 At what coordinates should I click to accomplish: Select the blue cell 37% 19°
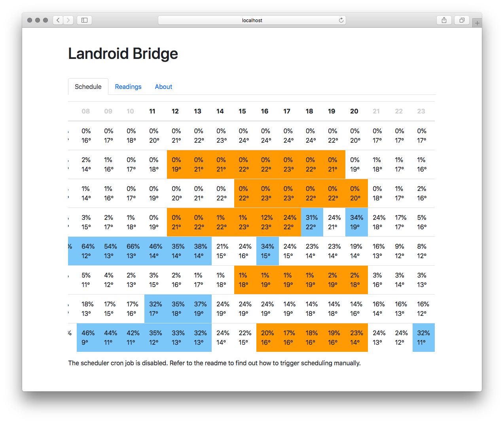[x=200, y=309]
